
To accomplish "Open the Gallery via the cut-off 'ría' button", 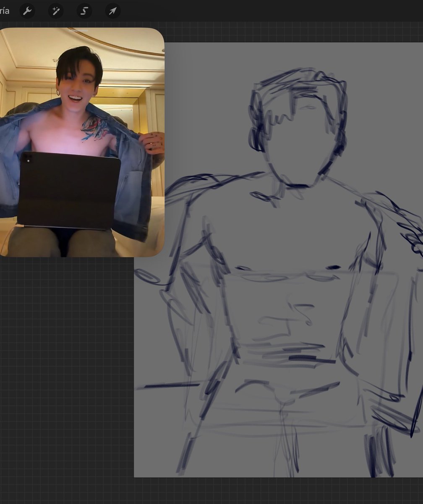I will [x=5, y=11].
